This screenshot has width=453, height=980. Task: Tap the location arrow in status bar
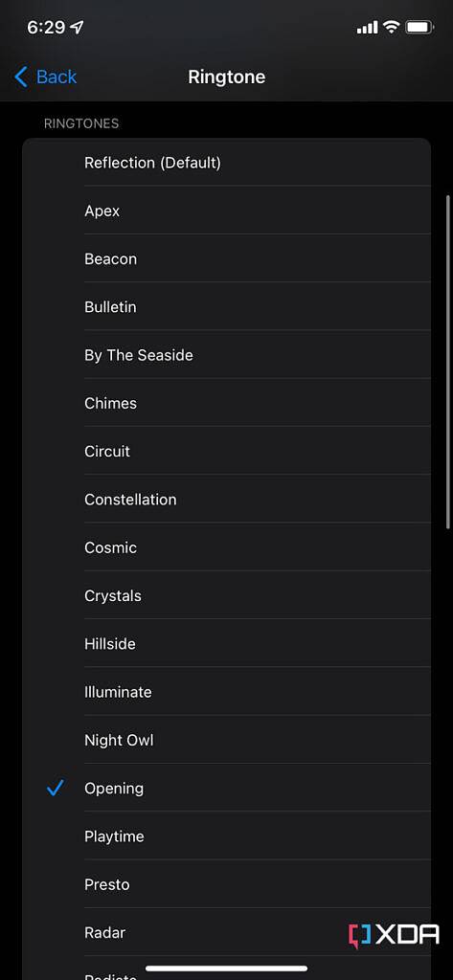pos(77,28)
